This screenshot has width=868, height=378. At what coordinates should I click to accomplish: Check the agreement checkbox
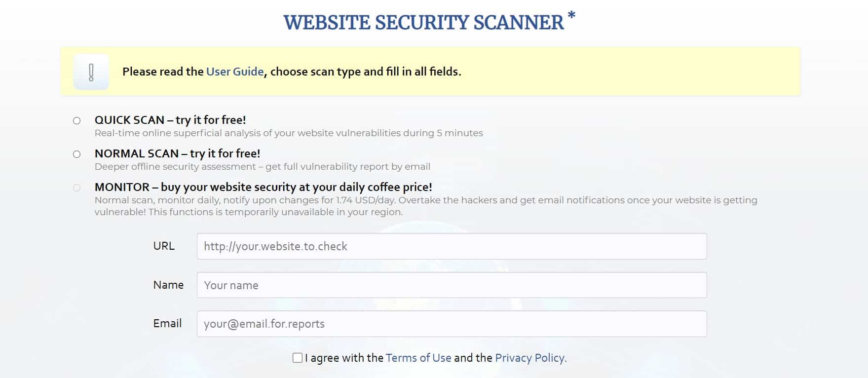click(297, 357)
